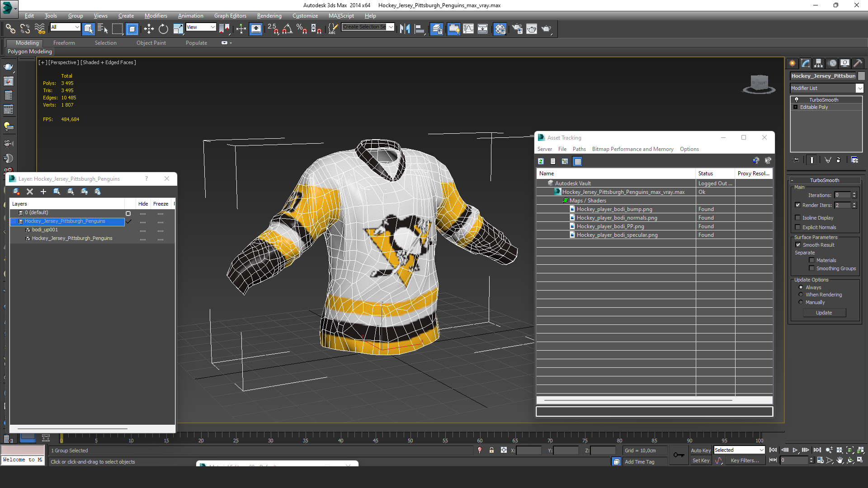Click the Set Key button
This screenshot has width=868, height=488.
pyautogui.click(x=701, y=460)
